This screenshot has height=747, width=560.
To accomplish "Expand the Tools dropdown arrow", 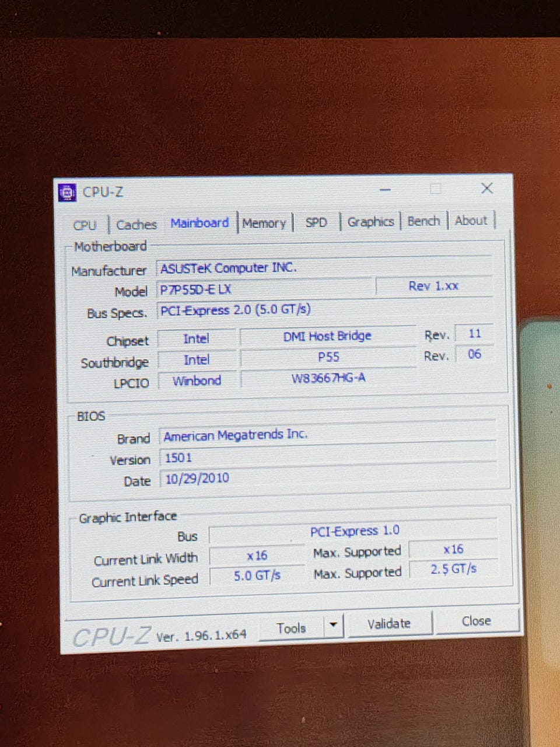I will point(333,625).
